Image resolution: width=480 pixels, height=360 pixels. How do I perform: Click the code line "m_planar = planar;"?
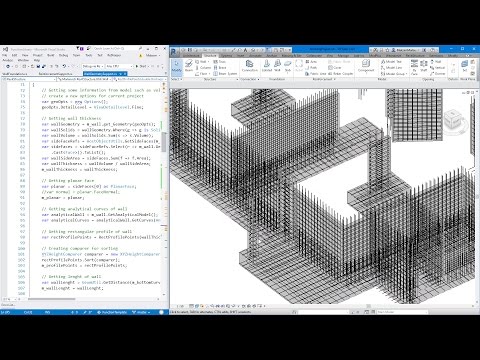click(x=63, y=198)
